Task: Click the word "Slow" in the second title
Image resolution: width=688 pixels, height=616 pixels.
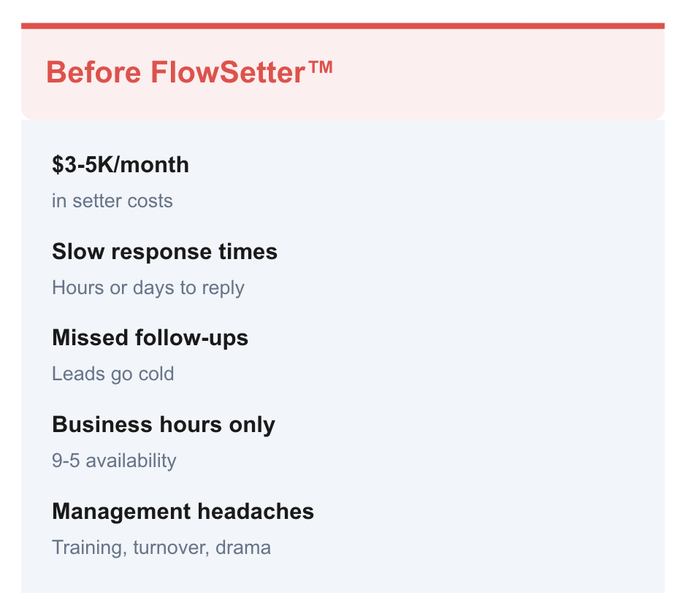Action: 72,252
